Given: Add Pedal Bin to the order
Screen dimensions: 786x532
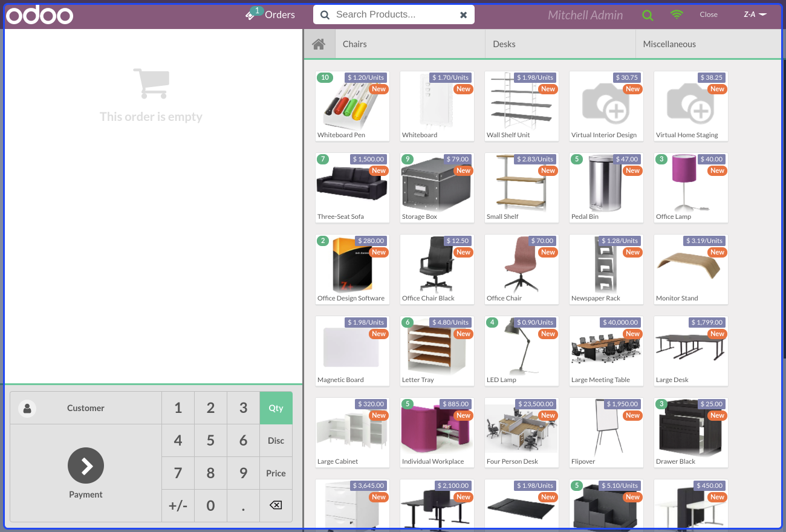Looking at the screenshot, I should pos(606,188).
